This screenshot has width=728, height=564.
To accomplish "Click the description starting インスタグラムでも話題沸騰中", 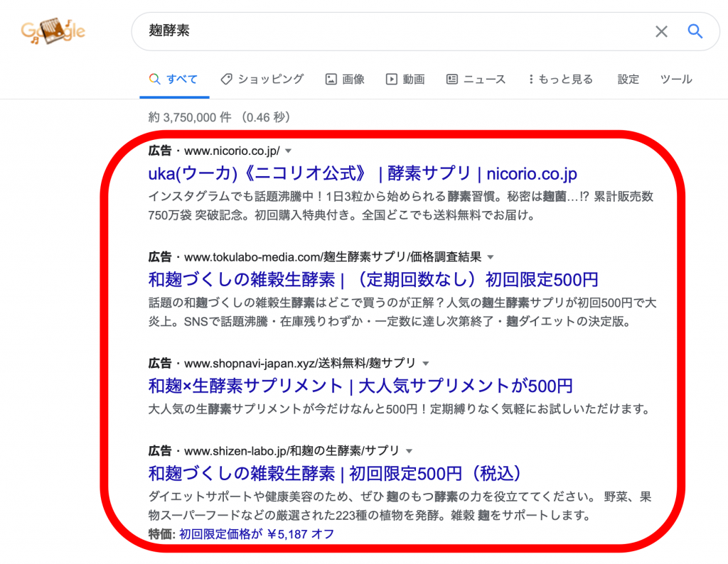I will pyautogui.click(x=401, y=206).
